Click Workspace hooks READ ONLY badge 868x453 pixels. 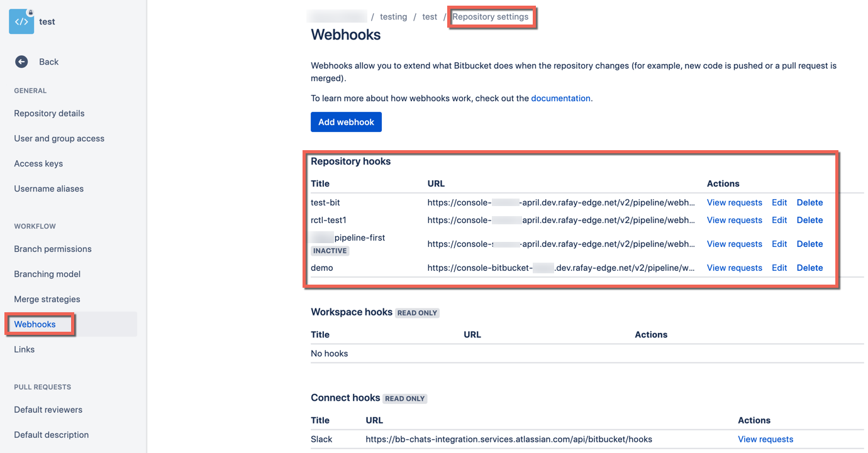pyautogui.click(x=417, y=313)
